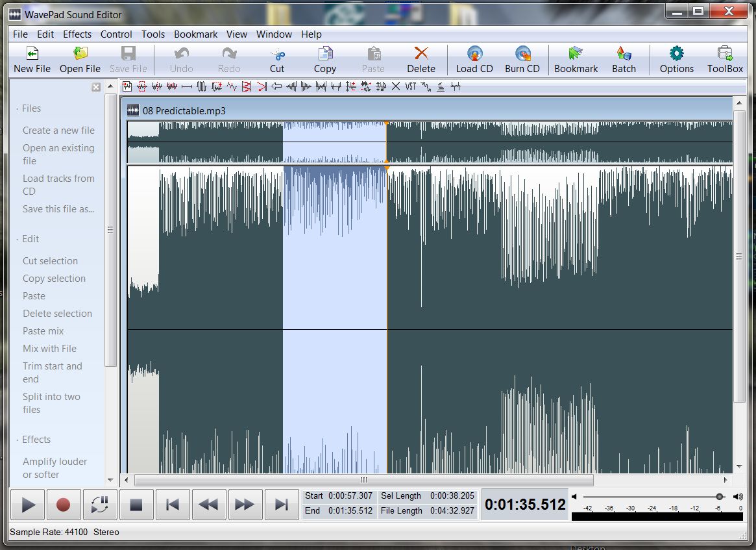Add a marker with Bookmark icon

[576, 53]
